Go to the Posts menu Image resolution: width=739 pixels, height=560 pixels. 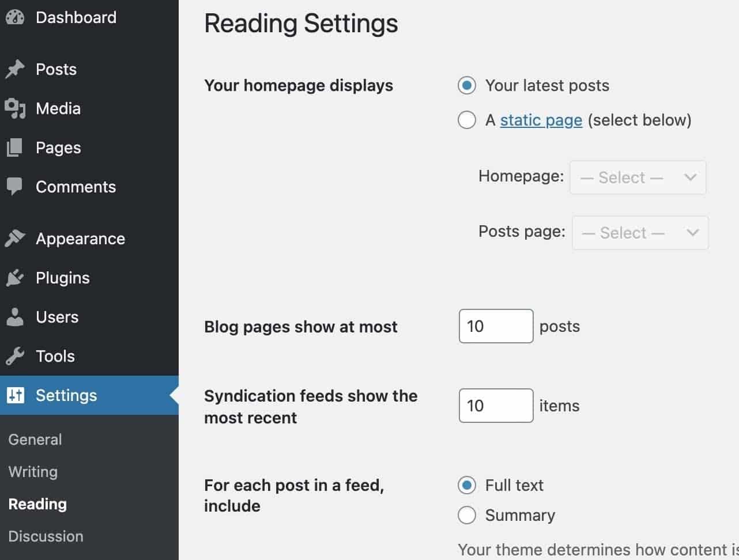89,69
